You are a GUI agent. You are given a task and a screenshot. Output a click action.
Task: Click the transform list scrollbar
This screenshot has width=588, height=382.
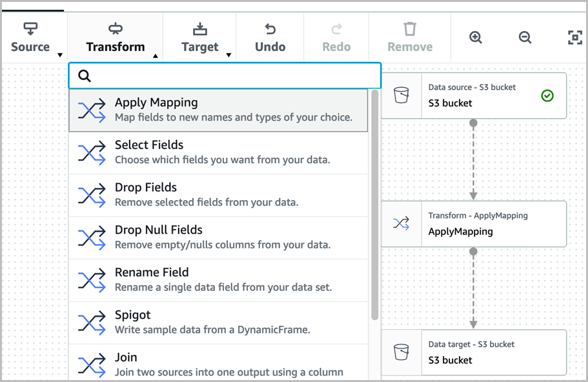374,205
